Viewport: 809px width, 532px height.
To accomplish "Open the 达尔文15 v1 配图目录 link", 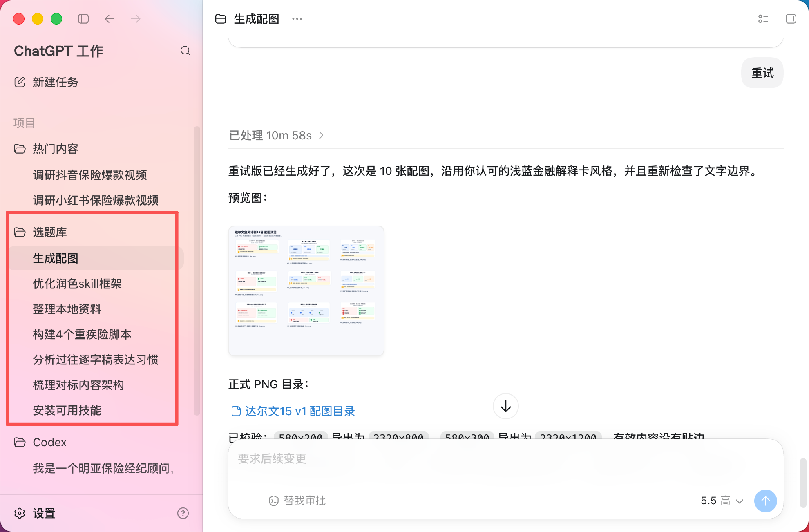I will click(x=300, y=411).
